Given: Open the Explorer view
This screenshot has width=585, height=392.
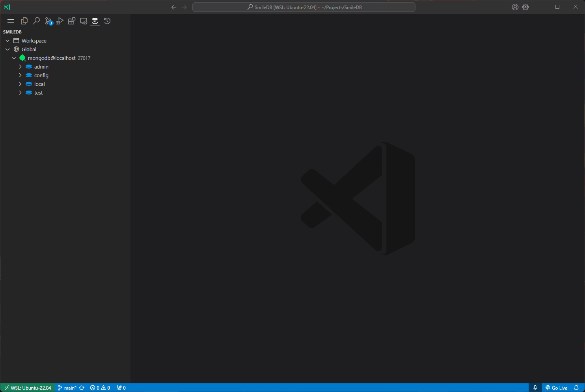Looking at the screenshot, I should click(x=24, y=21).
